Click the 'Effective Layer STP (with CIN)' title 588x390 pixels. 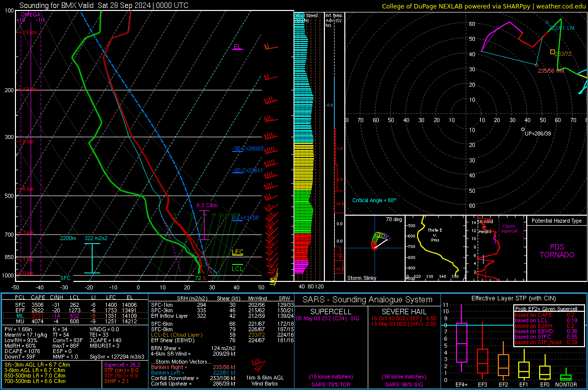[513, 298]
